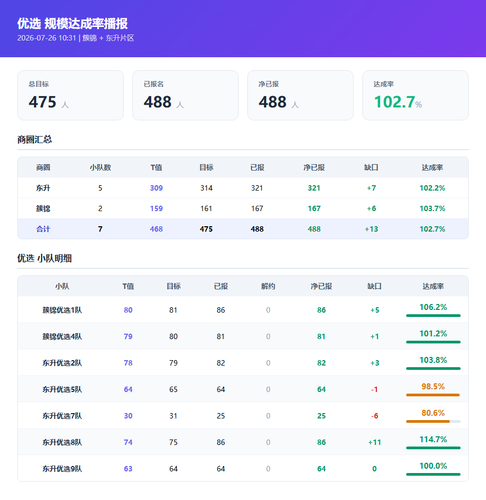Click the bold 475 in the 合计 row

(206, 229)
